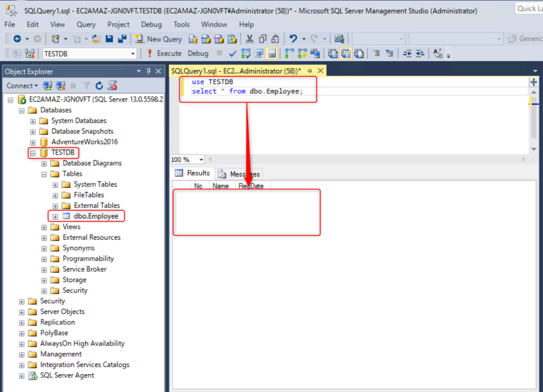Expand the SQL Server Agent node
This screenshot has height=392, width=543.
(x=22, y=376)
